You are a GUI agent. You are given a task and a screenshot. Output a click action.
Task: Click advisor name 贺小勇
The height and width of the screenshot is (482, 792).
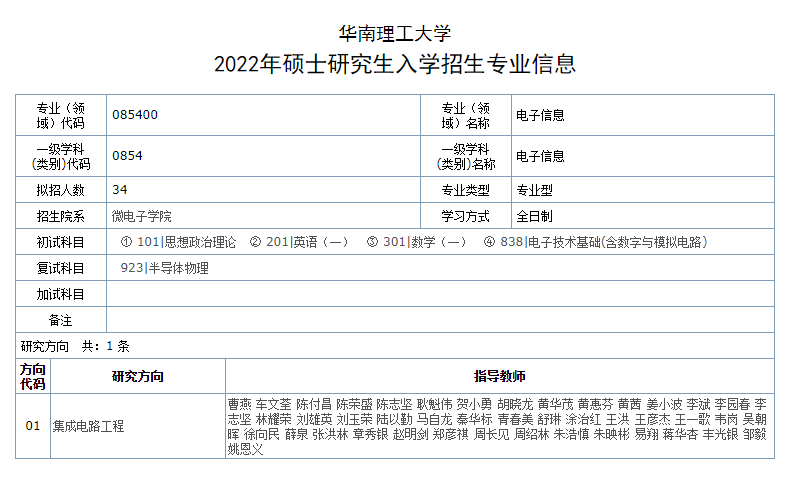(x=475, y=404)
